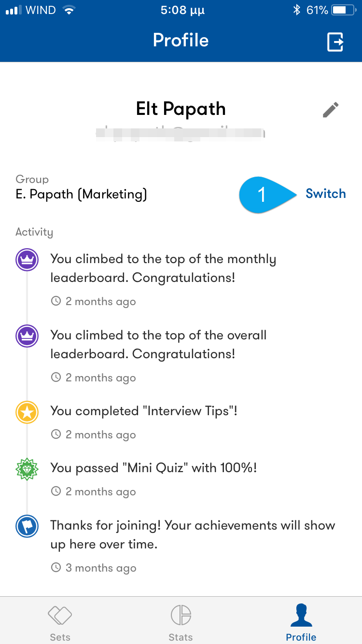Tap Switch to change group
The image size is (362, 644).
[x=326, y=194]
